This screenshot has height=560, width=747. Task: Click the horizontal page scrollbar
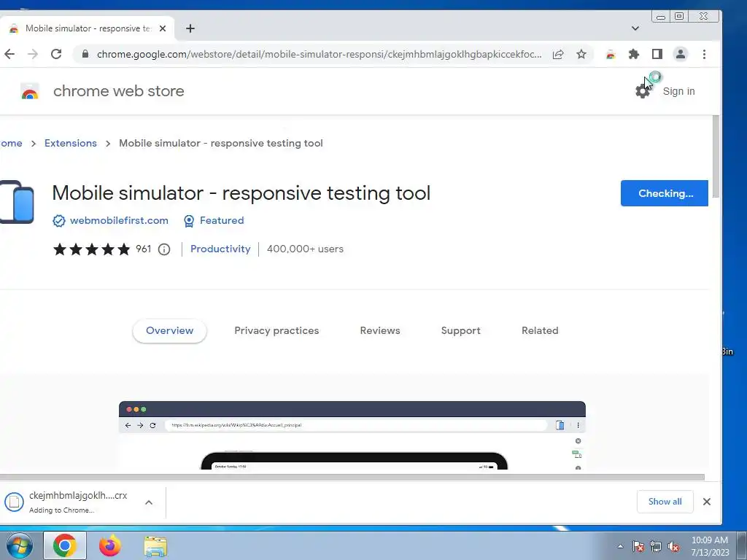(x=352, y=477)
